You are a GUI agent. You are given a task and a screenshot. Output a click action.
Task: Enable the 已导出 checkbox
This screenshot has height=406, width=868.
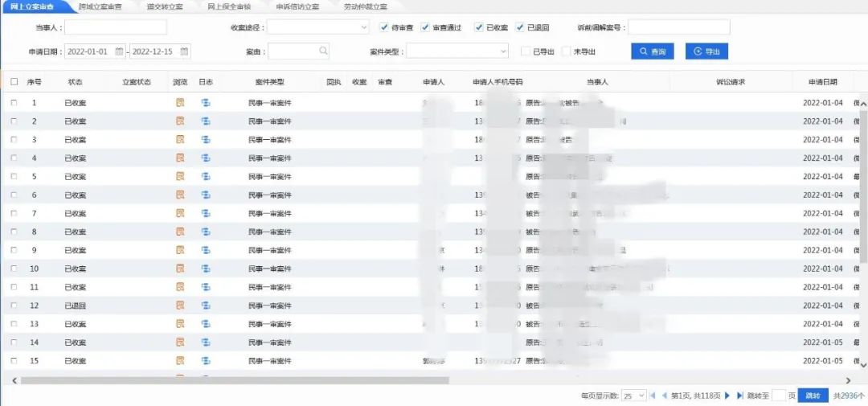526,51
